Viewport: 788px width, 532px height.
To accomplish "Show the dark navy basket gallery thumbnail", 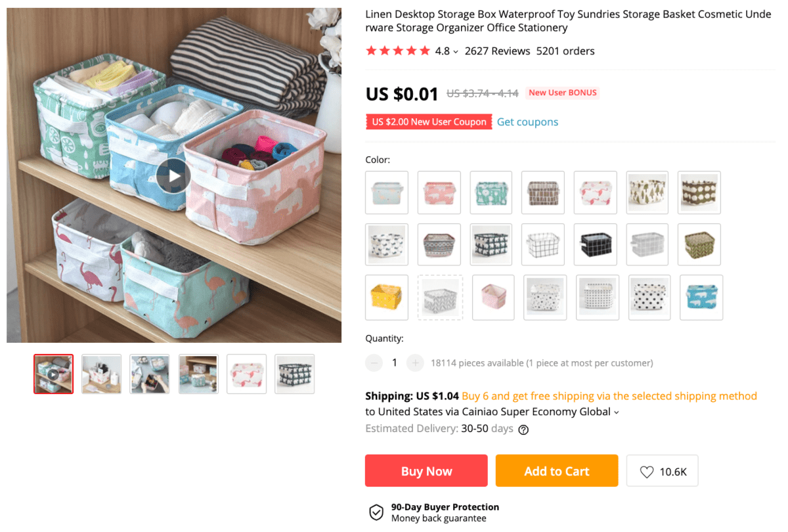I will [x=295, y=374].
